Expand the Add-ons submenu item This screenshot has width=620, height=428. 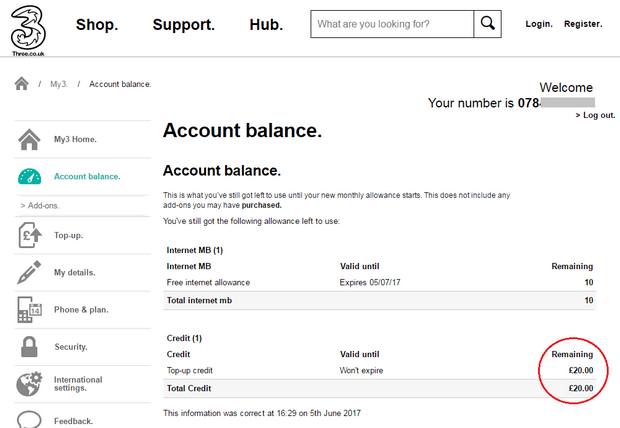(40, 206)
